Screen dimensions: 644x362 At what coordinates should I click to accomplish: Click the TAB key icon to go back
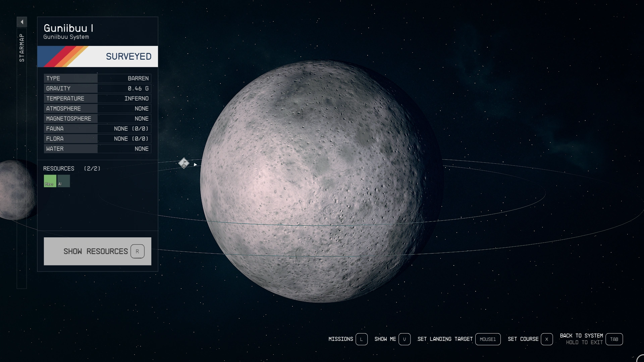(x=614, y=339)
